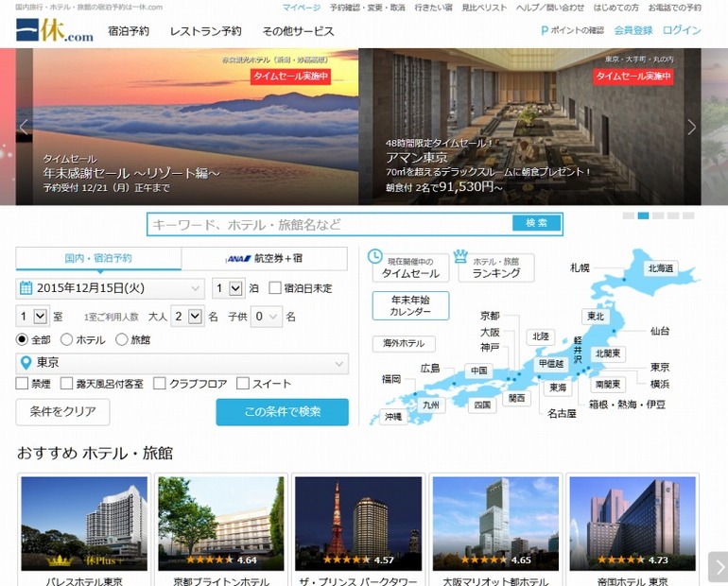
Task: Click 名古屋 city label
Action: point(562,413)
